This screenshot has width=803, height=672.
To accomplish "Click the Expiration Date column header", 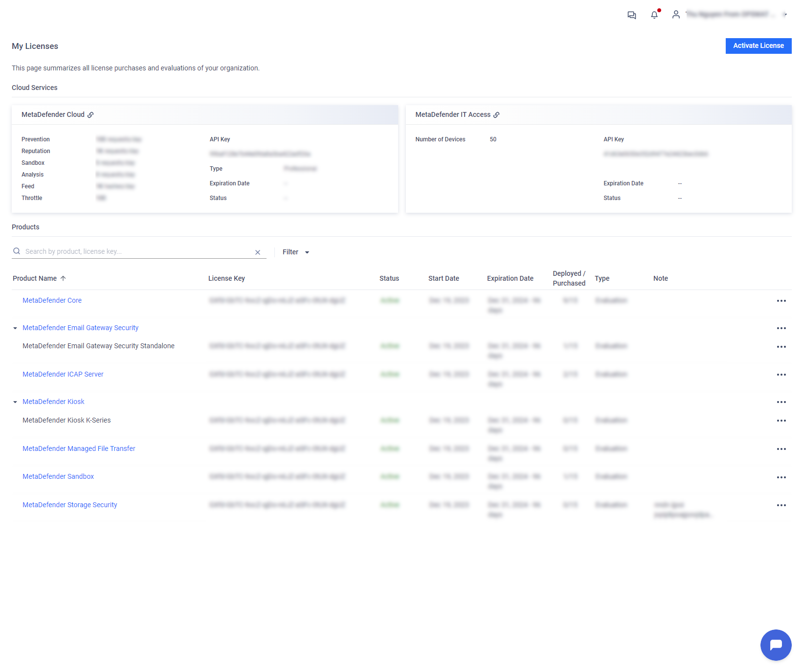I will tap(510, 278).
